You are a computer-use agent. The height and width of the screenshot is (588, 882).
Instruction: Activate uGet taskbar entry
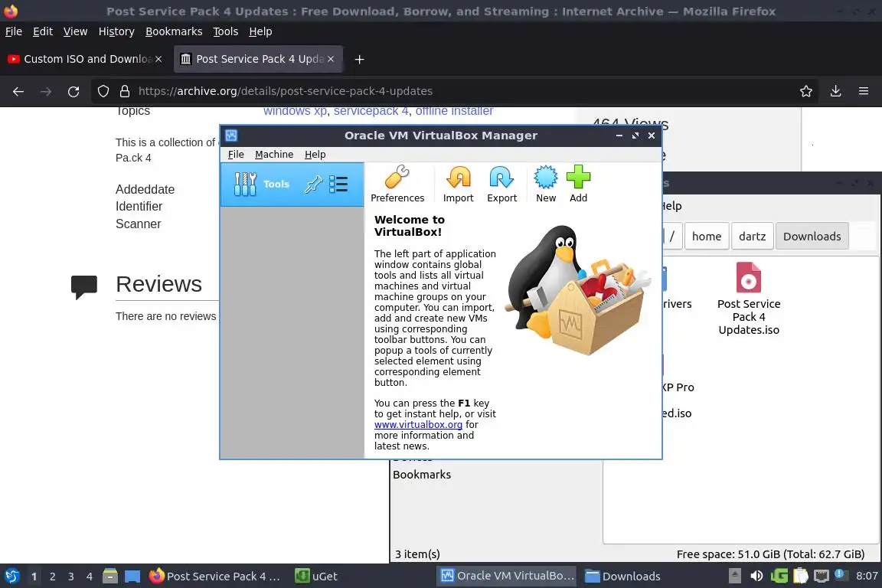316,577
